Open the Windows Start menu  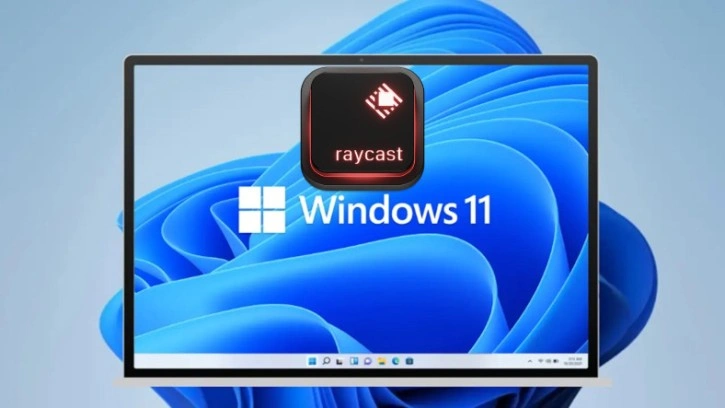[x=312, y=361]
